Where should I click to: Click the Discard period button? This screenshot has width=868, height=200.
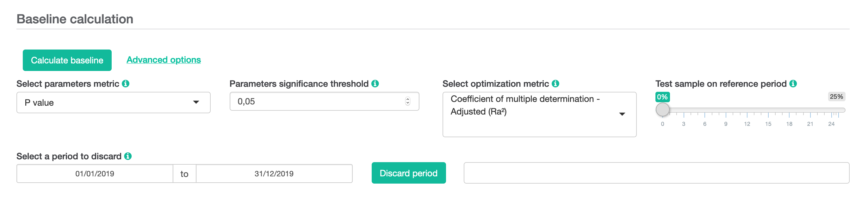408,173
